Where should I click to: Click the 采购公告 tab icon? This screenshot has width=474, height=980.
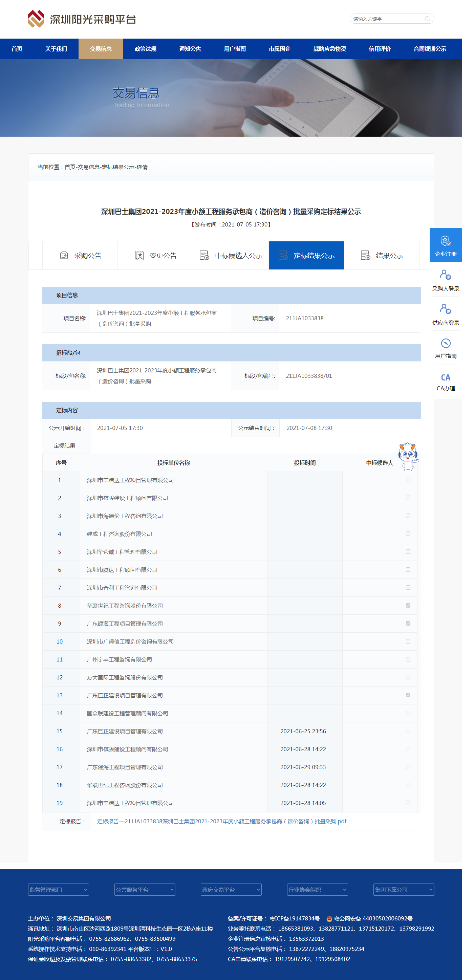click(x=64, y=255)
